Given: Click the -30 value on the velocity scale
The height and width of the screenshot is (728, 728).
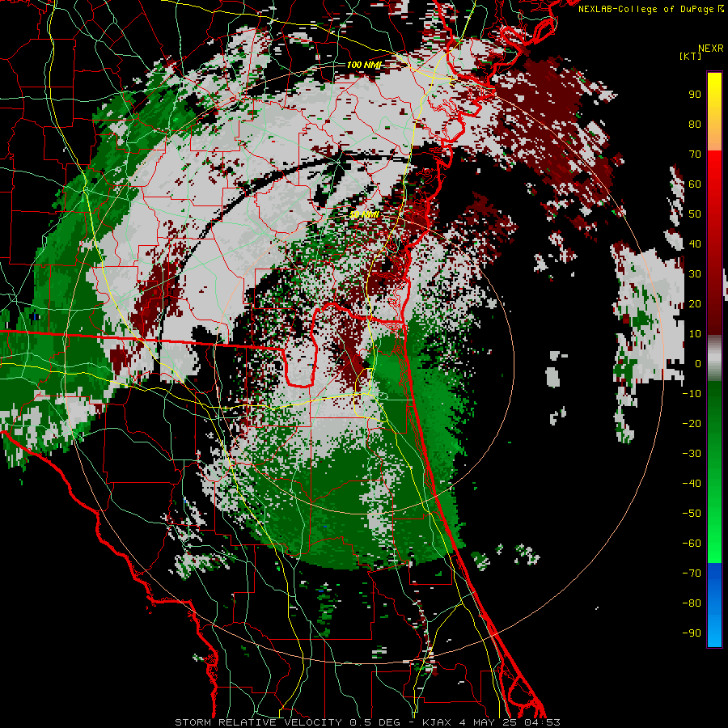Looking at the screenshot, I should pyautogui.click(x=692, y=454).
